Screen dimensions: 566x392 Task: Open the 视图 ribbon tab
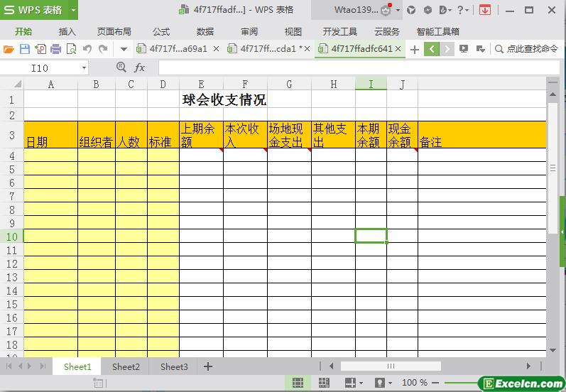[293, 32]
